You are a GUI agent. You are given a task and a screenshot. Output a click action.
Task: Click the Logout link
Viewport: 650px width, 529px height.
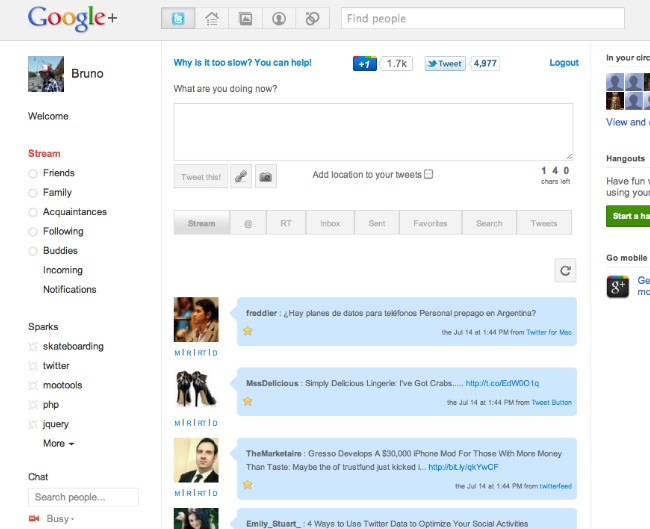point(564,63)
